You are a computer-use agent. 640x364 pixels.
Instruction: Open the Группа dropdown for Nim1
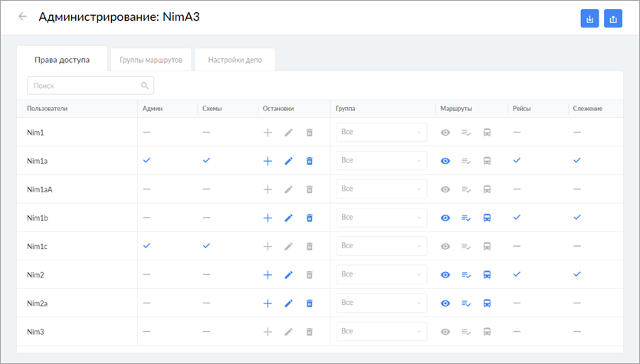pos(381,133)
